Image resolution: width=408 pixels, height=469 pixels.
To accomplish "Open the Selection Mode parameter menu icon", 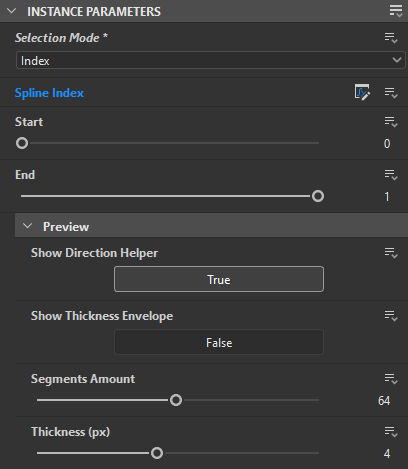I will point(391,38).
